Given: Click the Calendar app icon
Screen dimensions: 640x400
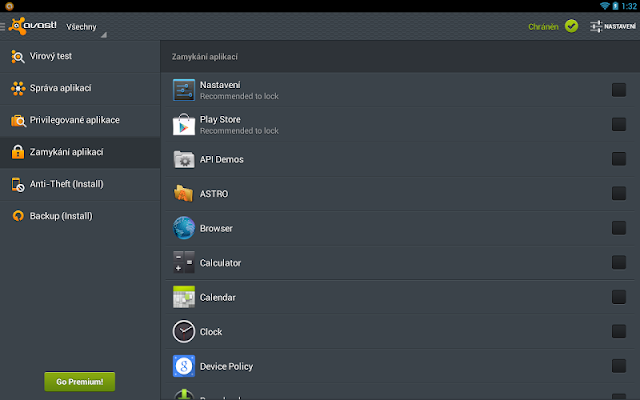Looking at the screenshot, I should [x=184, y=297].
